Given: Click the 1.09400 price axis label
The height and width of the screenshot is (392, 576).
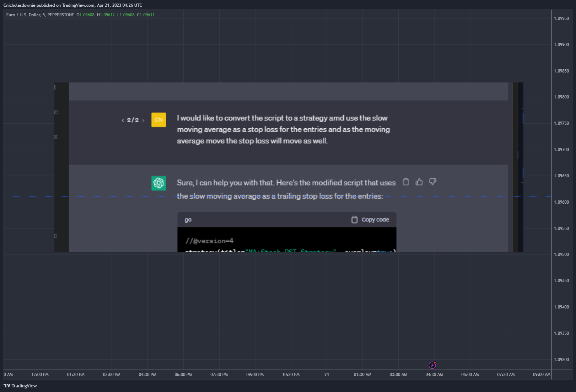Looking at the screenshot, I should tap(561, 307).
